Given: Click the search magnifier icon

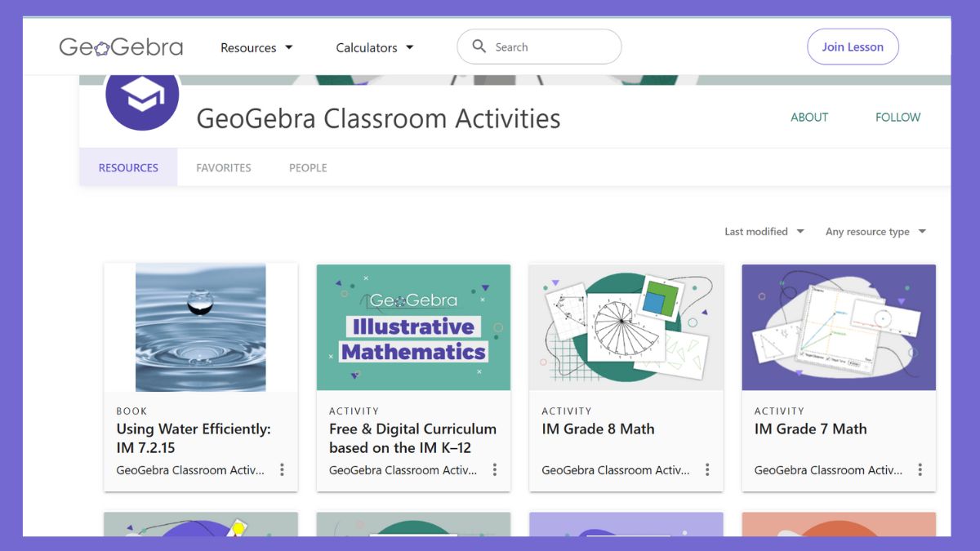Looking at the screenshot, I should pos(479,47).
